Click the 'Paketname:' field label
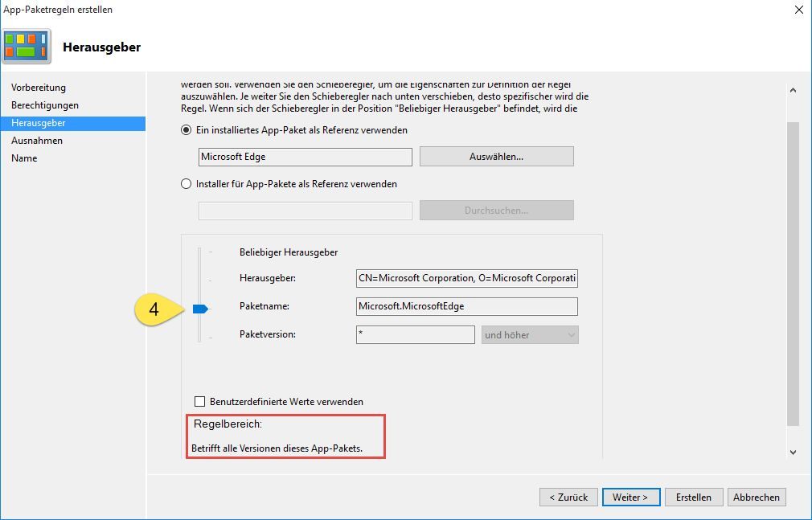This screenshot has height=520, width=812. pos(265,306)
